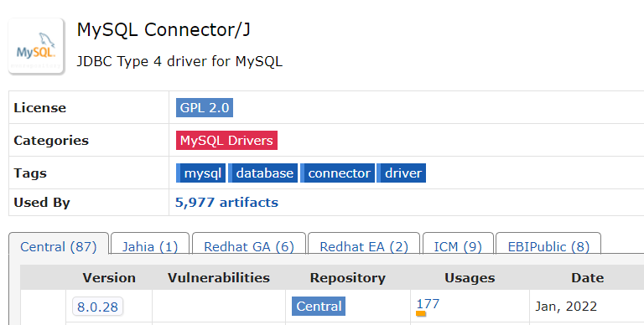Open the GPL 2.0 license link
Viewport: 644px width, 325px height.
tap(204, 107)
